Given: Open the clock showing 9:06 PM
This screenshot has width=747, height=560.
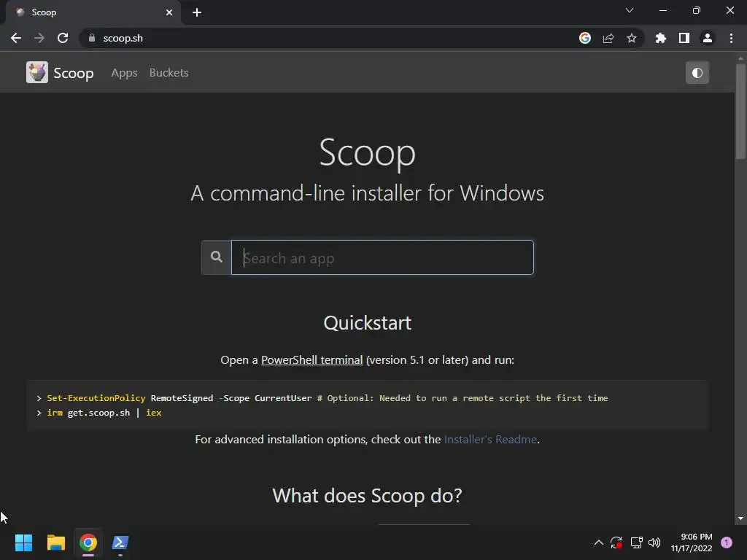Looking at the screenshot, I should click(692, 542).
